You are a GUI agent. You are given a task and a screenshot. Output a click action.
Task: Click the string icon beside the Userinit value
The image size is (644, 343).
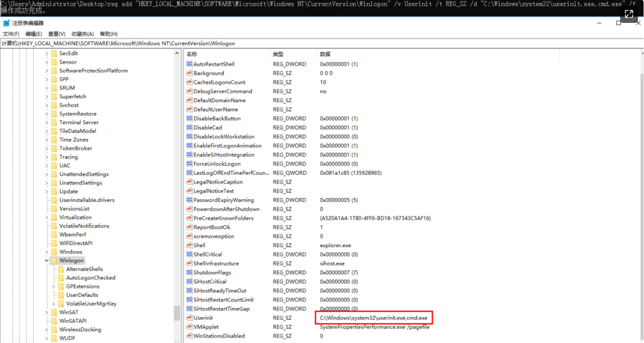(189, 318)
